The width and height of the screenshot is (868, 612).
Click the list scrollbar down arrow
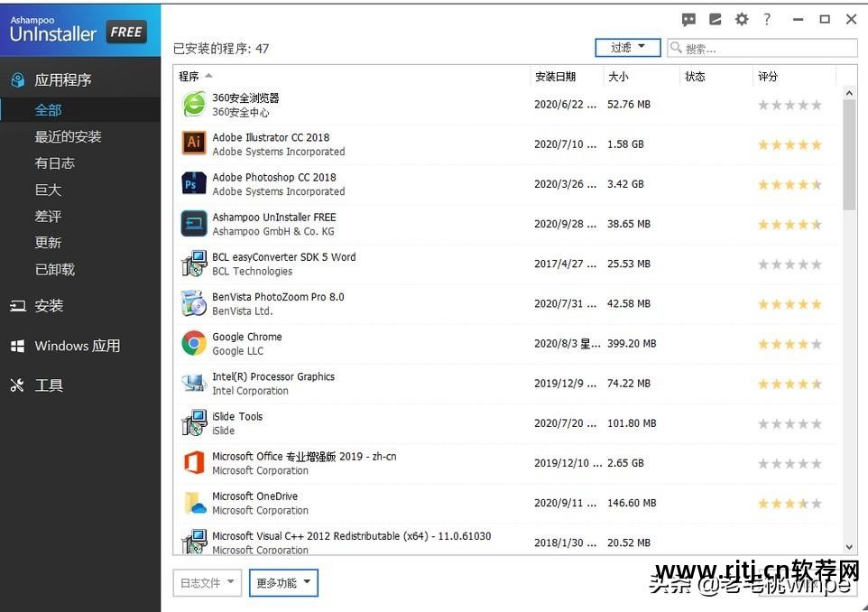849,547
